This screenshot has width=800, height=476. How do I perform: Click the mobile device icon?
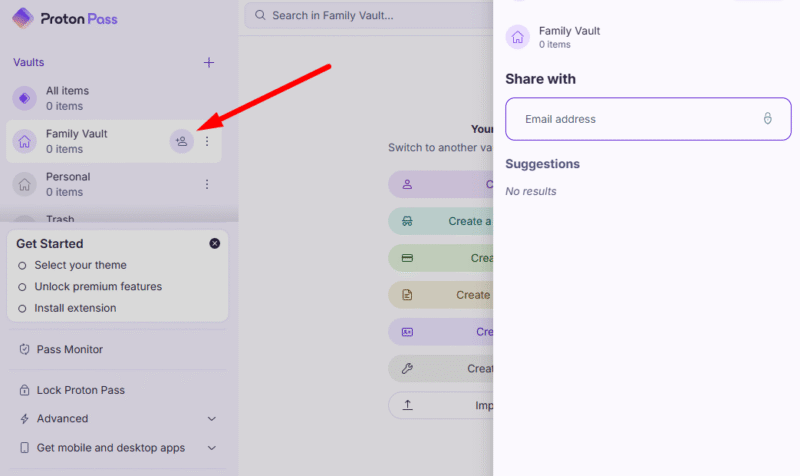(x=24, y=448)
